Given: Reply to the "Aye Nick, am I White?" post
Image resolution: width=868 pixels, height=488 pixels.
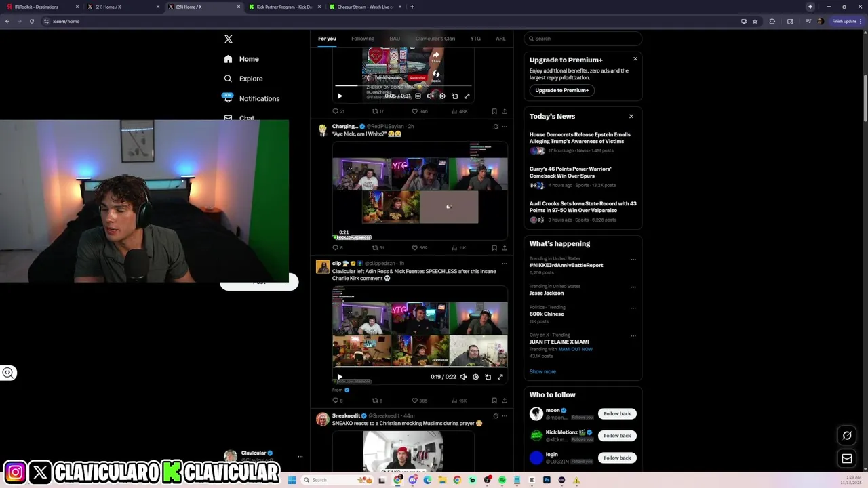Looking at the screenshot, I should (x=338, y=248).
